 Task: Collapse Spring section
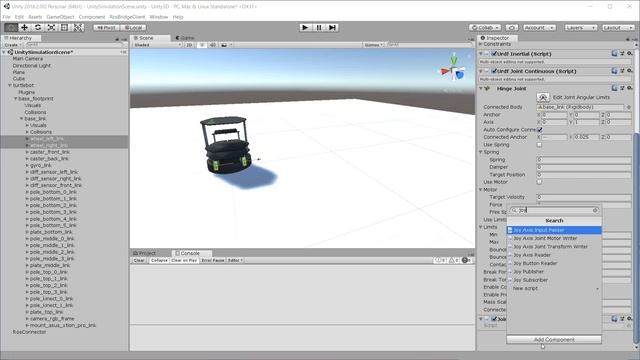(x=481, y=152)
